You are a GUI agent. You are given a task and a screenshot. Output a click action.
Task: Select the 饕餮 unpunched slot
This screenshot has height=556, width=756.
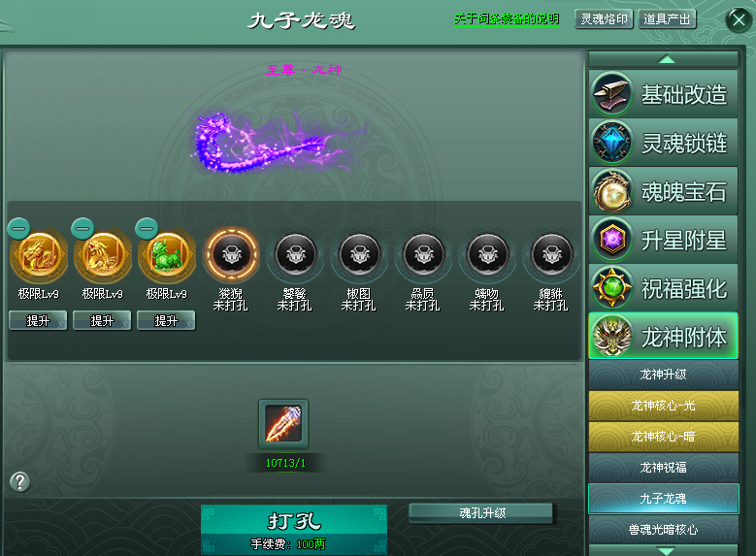coord(296,254)
